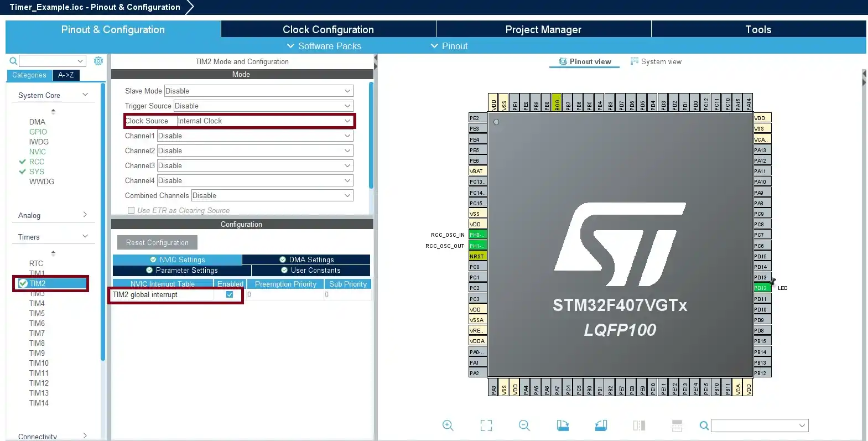Open the Pinout dropdown menu
The width and height of the screenshot is (868, 441).
click(449, 46)
